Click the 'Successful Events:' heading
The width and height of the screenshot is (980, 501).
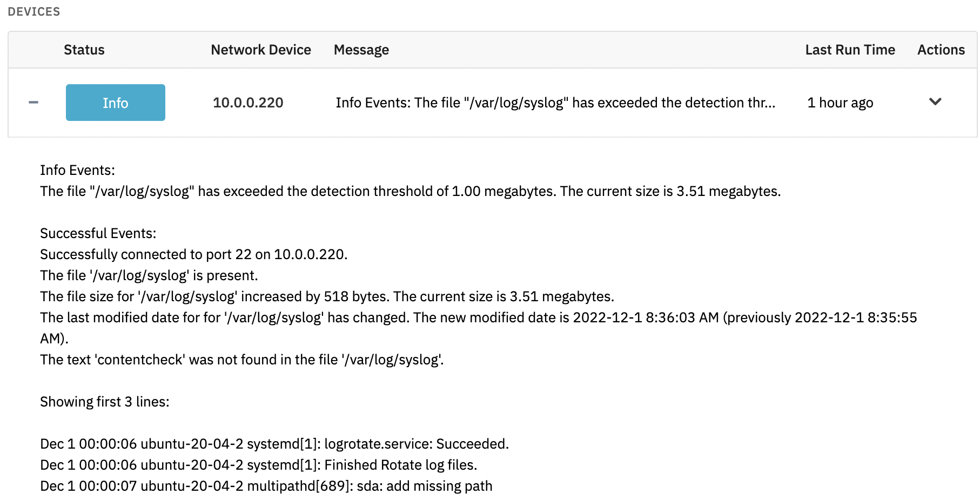point(98,233)
